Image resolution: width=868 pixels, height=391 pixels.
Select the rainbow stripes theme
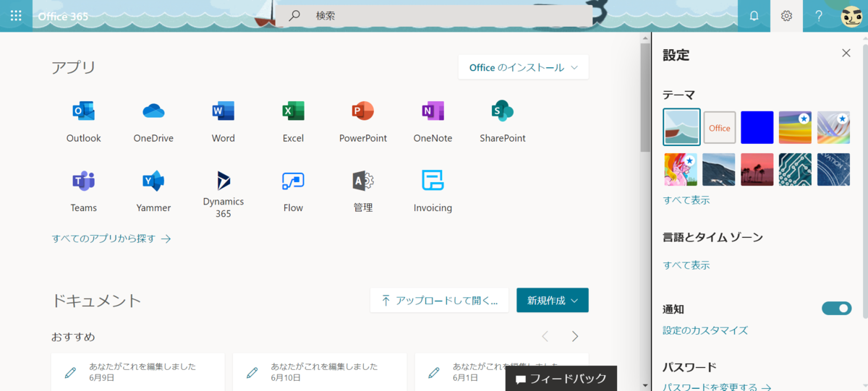796,127
